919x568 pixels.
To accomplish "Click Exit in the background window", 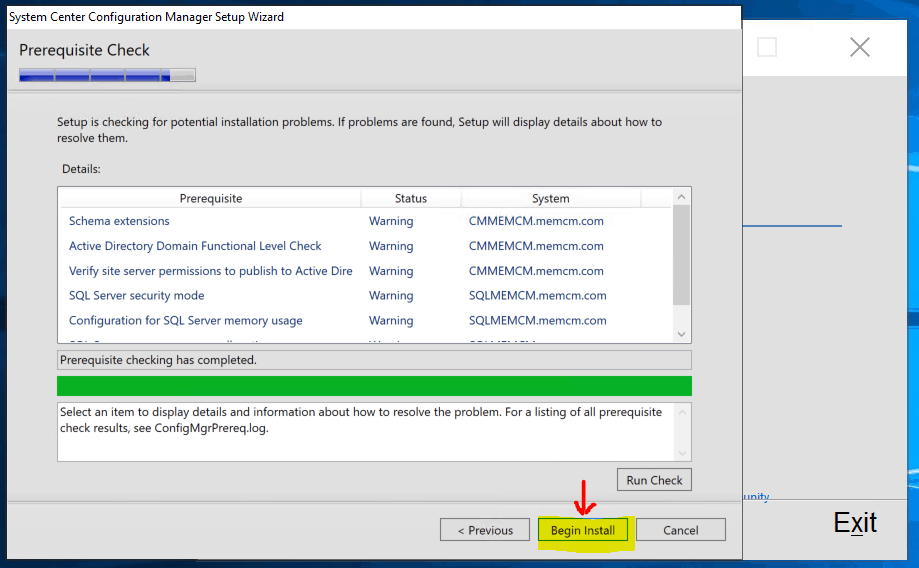I will pyautogui.click(x=855, y=522).
